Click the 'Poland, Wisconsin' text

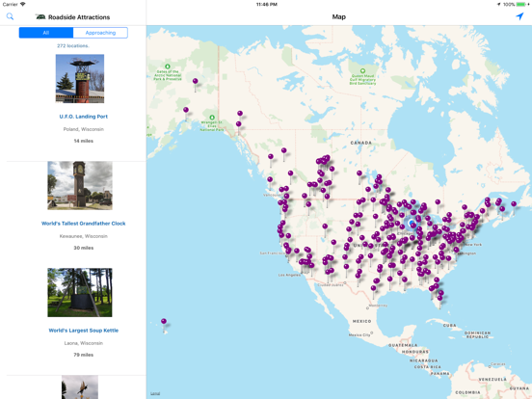coord(84,129)
